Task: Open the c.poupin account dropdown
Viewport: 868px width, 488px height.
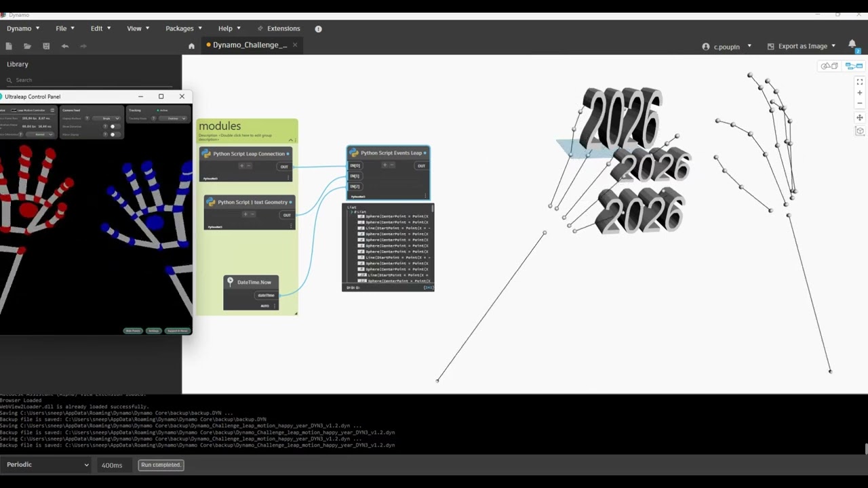Action: pyautogui.click(x=727, y=47)
